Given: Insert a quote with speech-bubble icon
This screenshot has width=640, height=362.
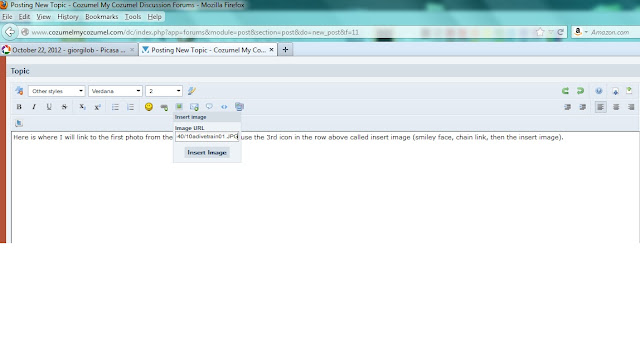Looking at the screenshot, I should 209,107.
